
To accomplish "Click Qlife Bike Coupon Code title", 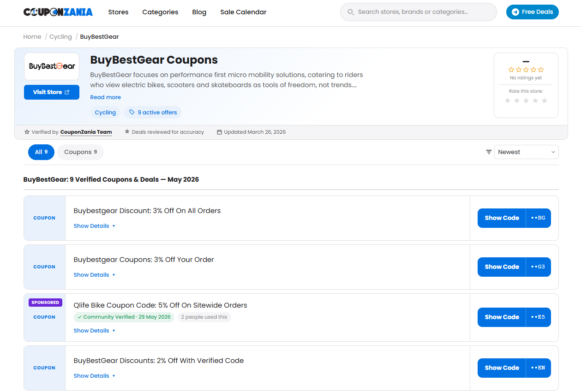I will pyautogui.click(x=161, y=305).
